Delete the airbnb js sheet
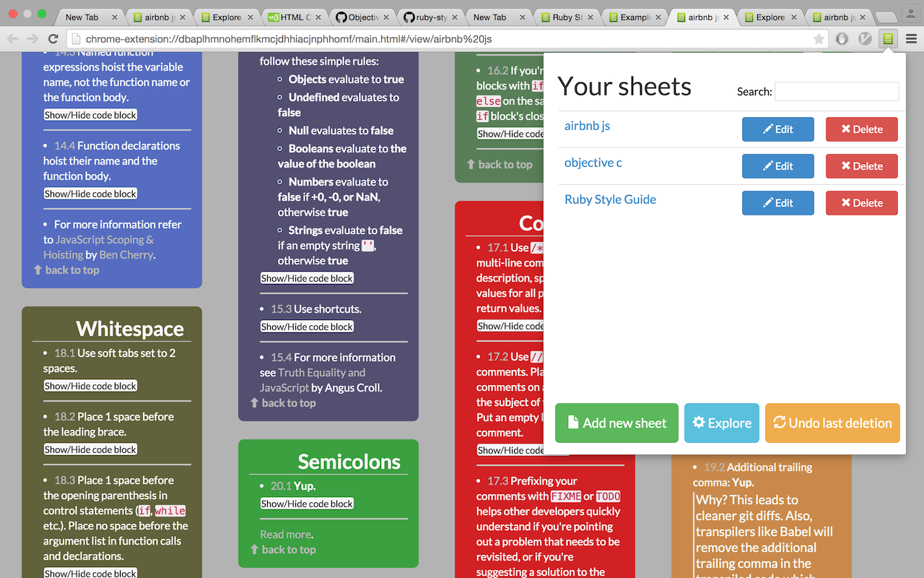 tap(862, 129)
